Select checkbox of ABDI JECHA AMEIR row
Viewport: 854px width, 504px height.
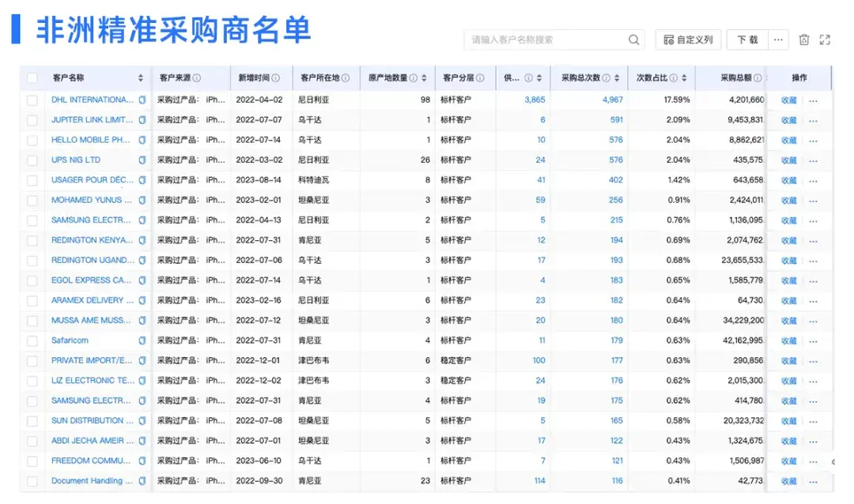pos(32,442)
